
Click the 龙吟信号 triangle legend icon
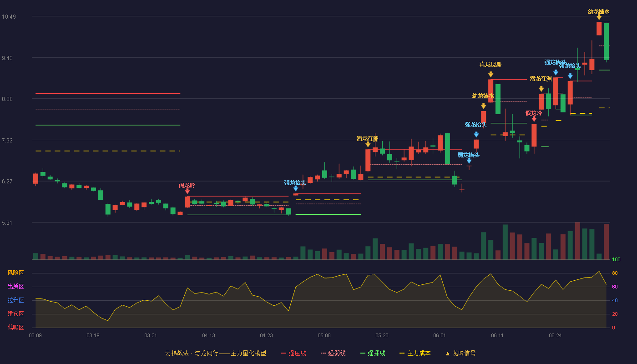point(447,353)
